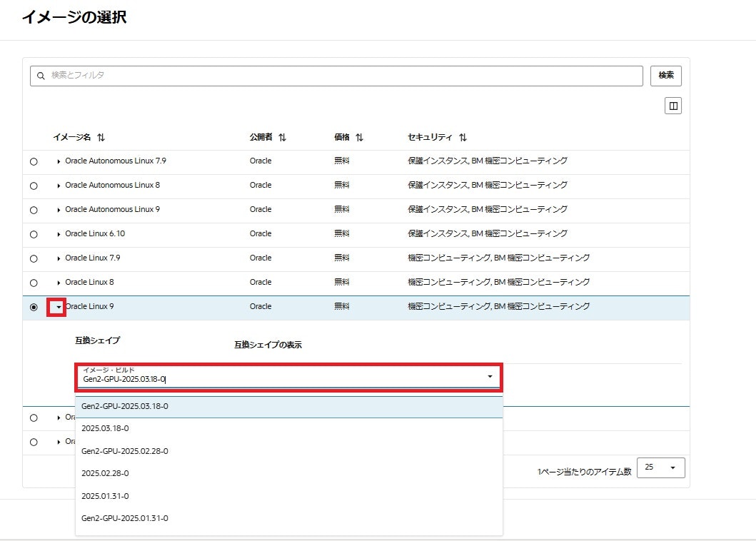Sort by publisher (公開者) column arrows
756x541 pixels.
pyautogui.click(x=283, y=138)
